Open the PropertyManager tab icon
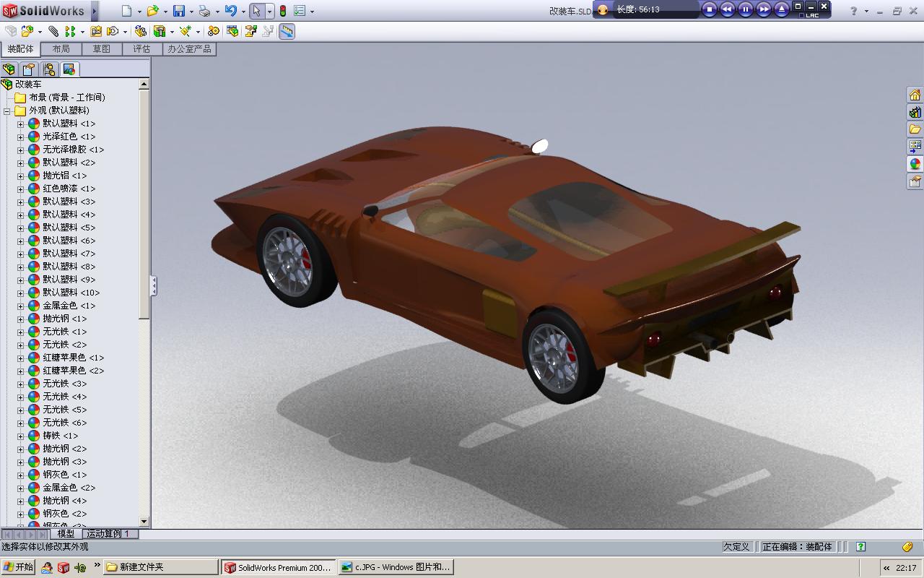Screen dimensions: 924x578 point(28,69)
